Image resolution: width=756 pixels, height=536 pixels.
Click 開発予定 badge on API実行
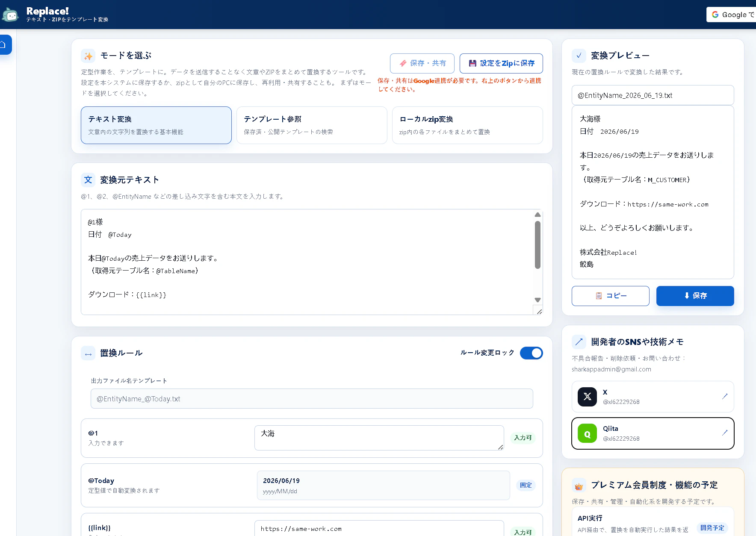pyautogui.click(x=712, y=528)
